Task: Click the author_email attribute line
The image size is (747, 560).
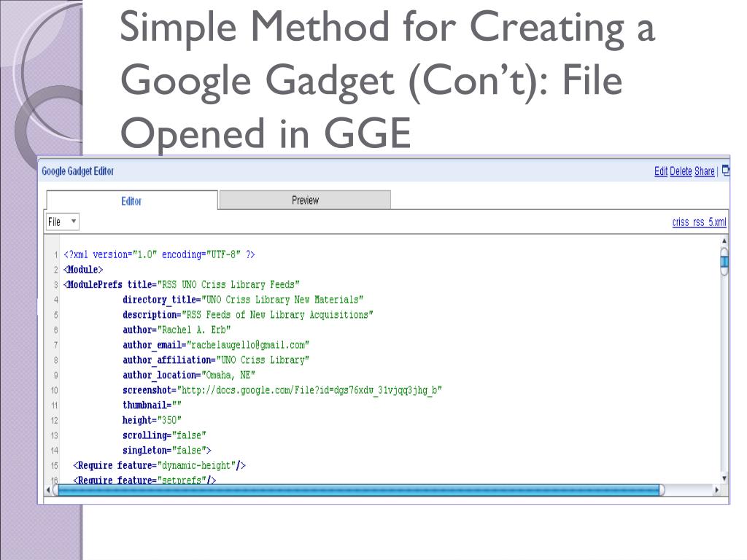Action: [216, 345]
